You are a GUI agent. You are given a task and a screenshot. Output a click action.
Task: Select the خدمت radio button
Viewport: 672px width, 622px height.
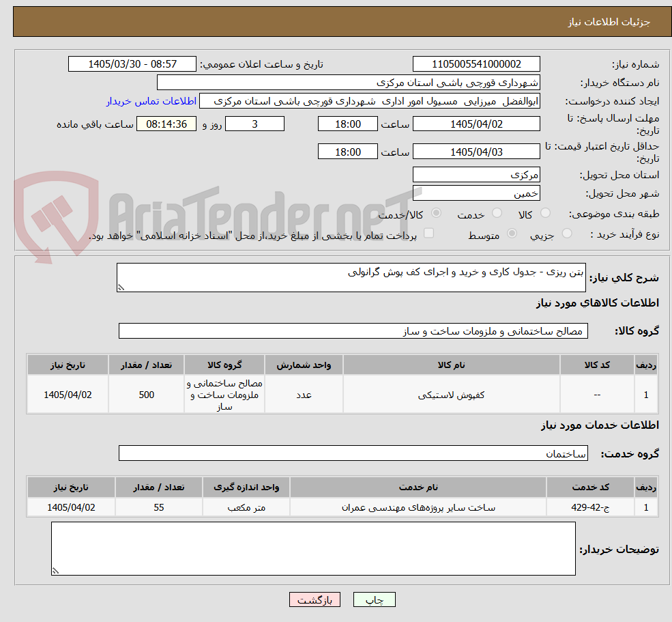tap(497, 213)
